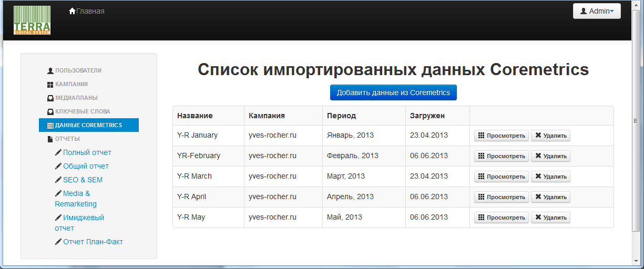Select Данные Coremetrics sidebar item
The image size is (644, 269).
pos(89,125)
